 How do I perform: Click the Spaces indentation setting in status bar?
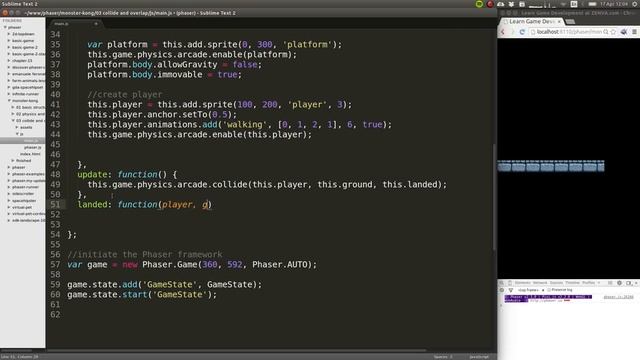(443, 357)
